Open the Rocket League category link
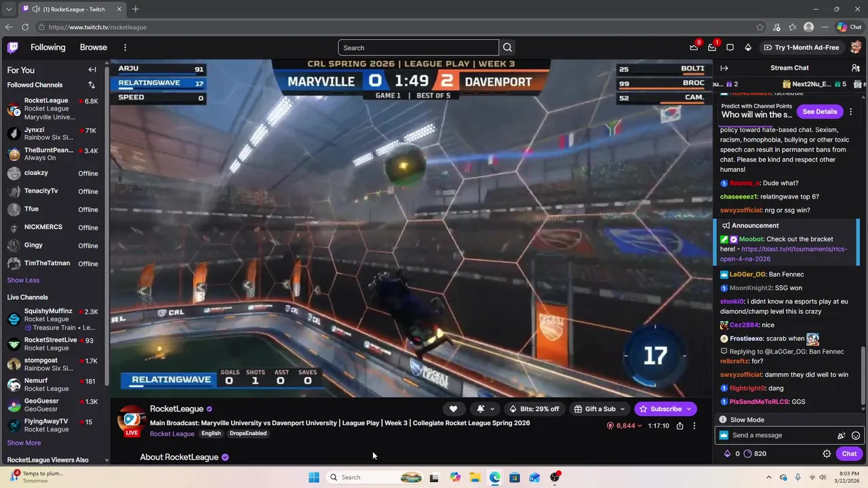The image size is (868, 488). (172, 434)
